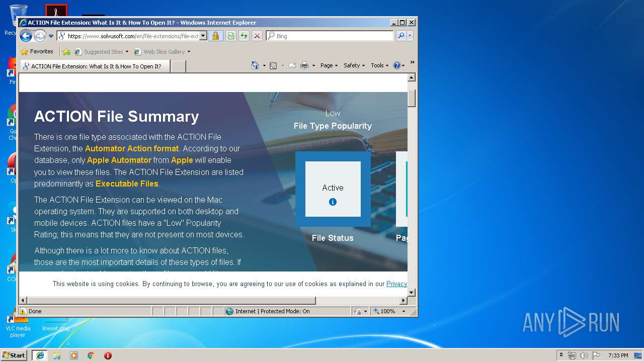Open the zoom level 100% control
This screenshot has width=644, height=362.
pos(384,311)
